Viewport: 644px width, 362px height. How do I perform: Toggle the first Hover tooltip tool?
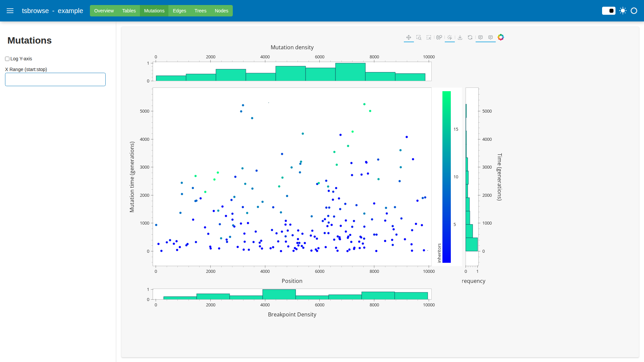tap(480, 38)
